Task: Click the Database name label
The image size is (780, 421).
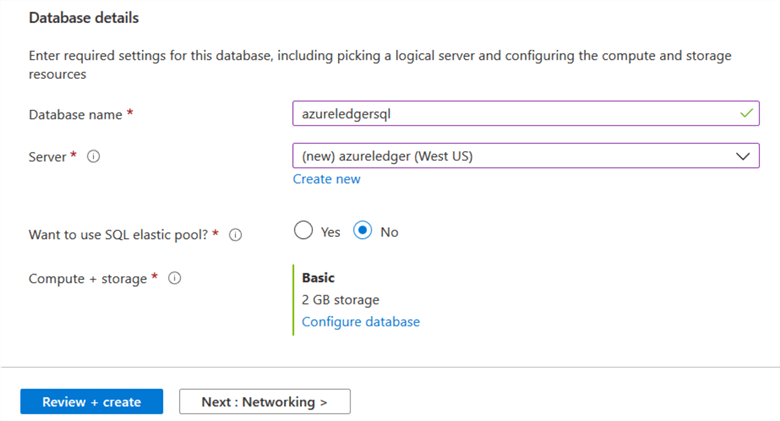Action: (x=76, y=115)
